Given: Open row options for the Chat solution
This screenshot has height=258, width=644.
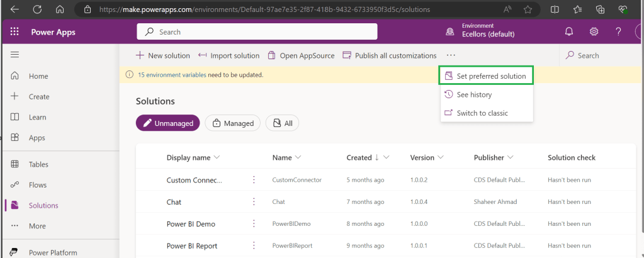Looking at the screenshot, I should tap(254, 202).
